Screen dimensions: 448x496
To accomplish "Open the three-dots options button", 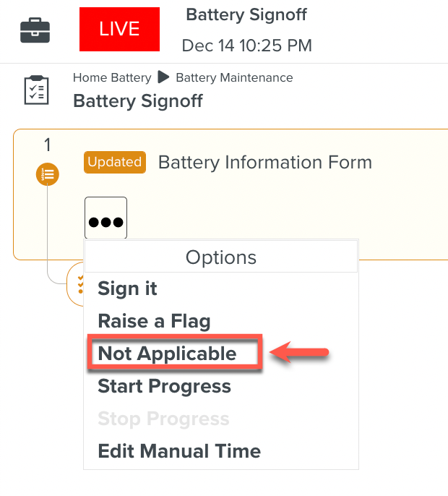I will pyautogui.click(x=105, y=218).
